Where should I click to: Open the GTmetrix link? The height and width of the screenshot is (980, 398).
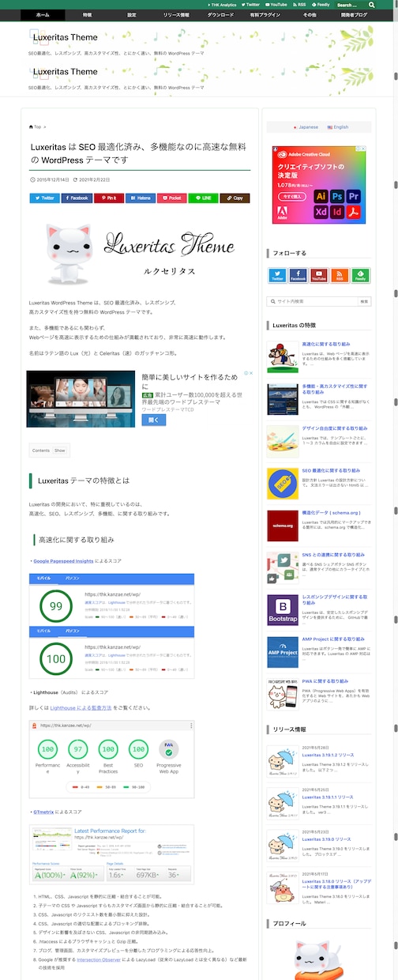(x=45, y=812)
